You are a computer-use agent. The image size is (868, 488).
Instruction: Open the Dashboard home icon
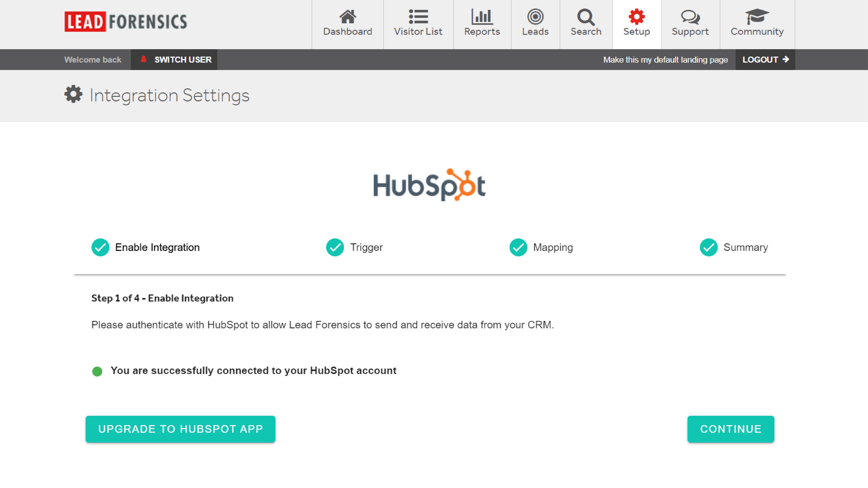pos(347,17)
